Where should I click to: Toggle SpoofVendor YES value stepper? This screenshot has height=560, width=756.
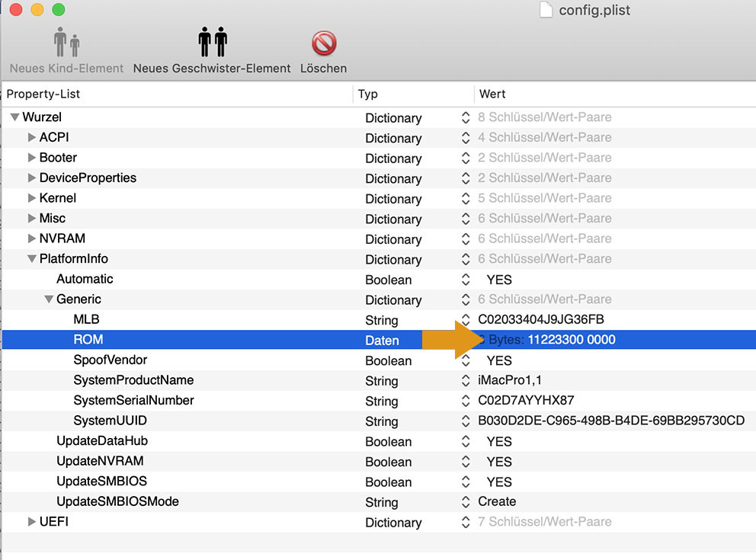[x=466, y=360]
